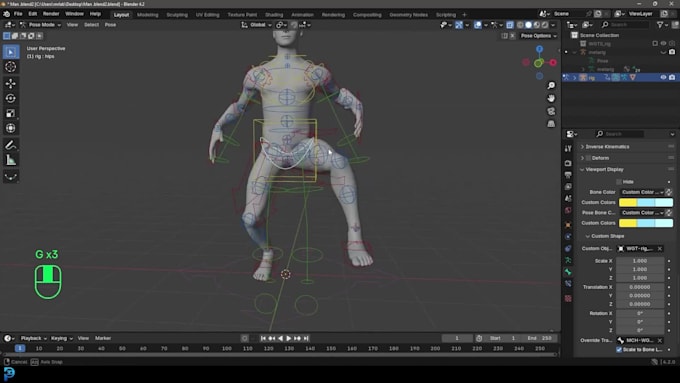
Task: Toggle the viewport overlays button
Action: [478, 25]
